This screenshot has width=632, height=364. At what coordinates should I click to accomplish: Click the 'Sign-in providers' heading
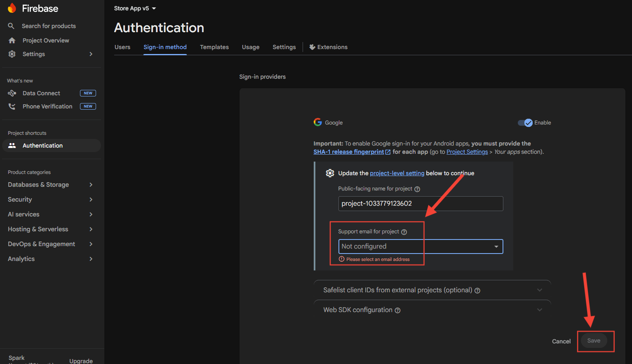tap(262, 77)
